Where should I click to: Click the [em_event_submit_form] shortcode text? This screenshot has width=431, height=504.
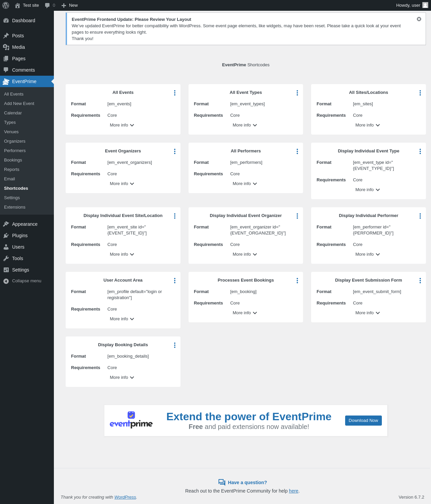377,292
